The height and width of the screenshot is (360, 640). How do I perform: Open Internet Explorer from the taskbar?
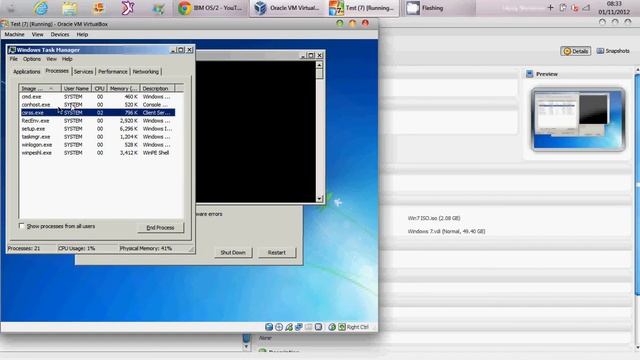41,8
